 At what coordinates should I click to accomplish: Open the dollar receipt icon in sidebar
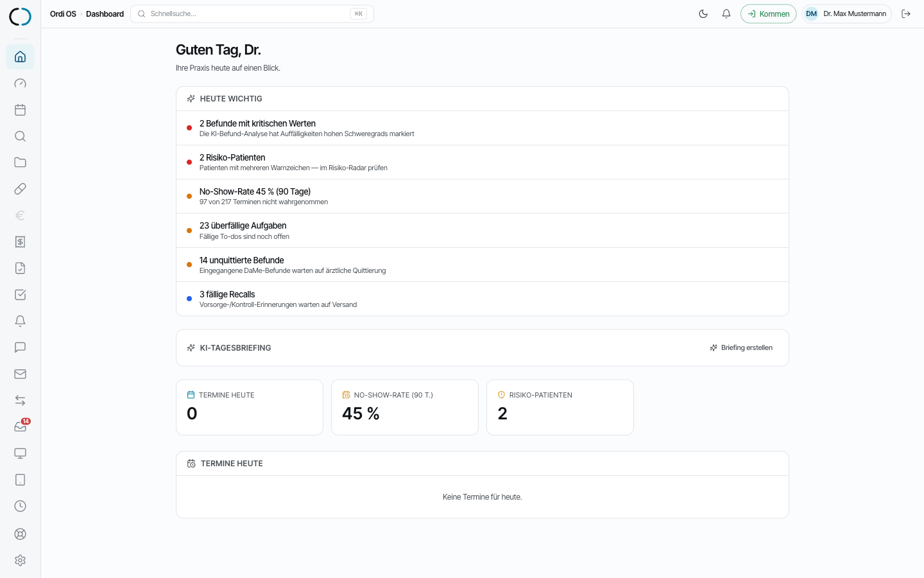[x=20, y=241]
